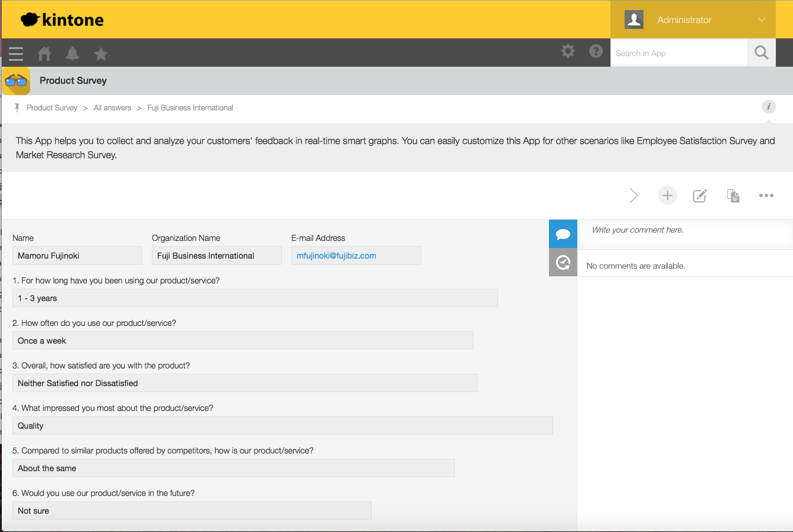
Task: Open the help question mark icon
Action: click(596, 51)
